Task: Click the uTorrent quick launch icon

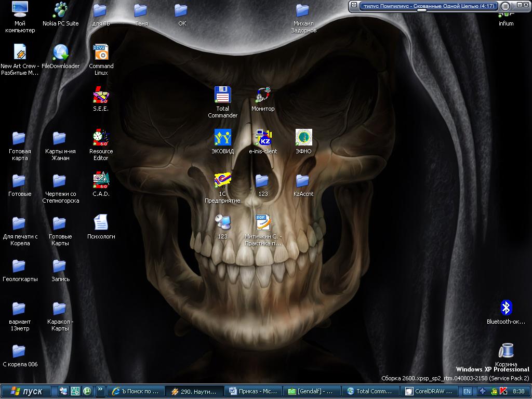Action: click(87, 391)
